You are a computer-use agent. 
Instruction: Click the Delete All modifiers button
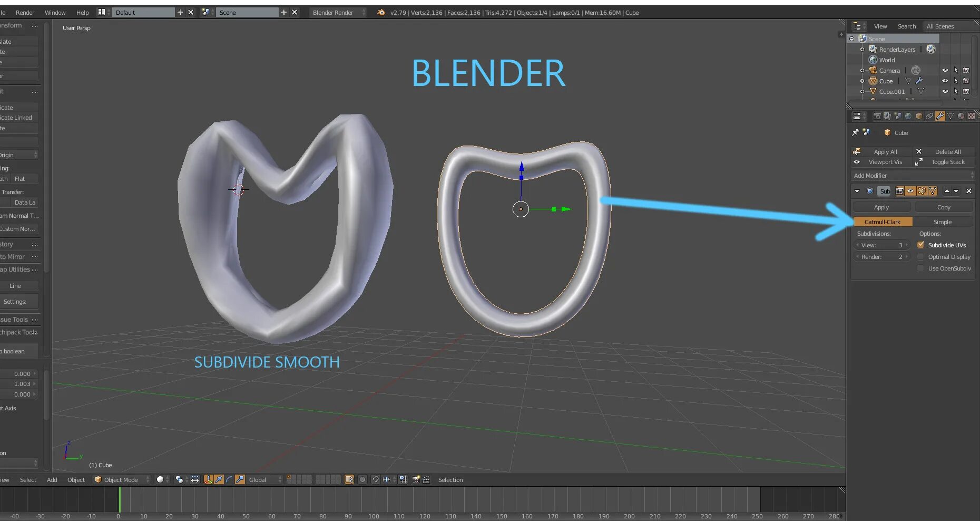[944, 152]
